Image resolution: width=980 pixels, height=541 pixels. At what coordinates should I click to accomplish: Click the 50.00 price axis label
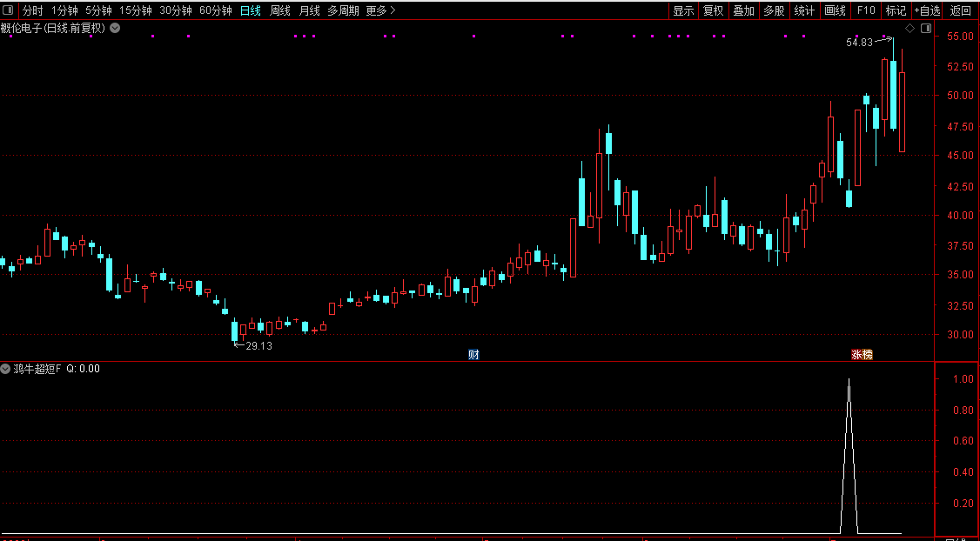coord(959,96)
